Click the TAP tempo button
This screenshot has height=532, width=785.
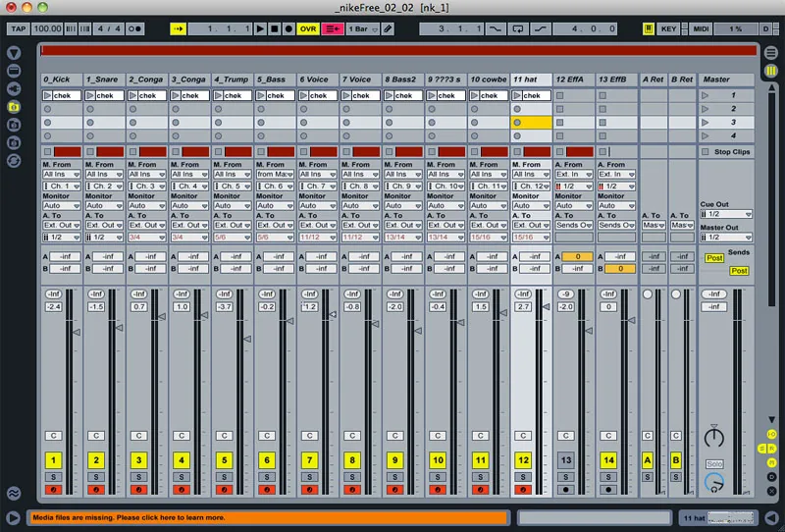pyautogui.click(x=18, y=29)
